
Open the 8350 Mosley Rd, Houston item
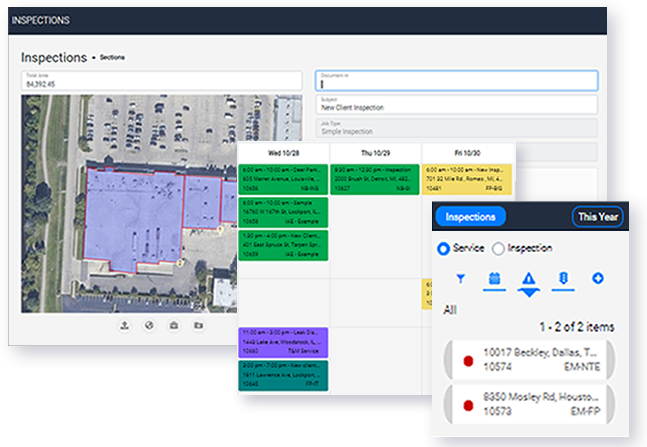(x=530, y=404)
